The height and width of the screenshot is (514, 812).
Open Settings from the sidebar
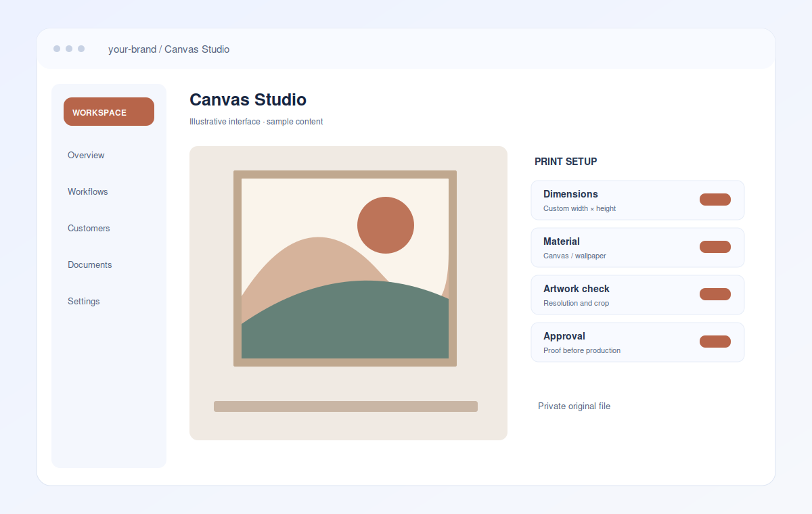(84, 301)
